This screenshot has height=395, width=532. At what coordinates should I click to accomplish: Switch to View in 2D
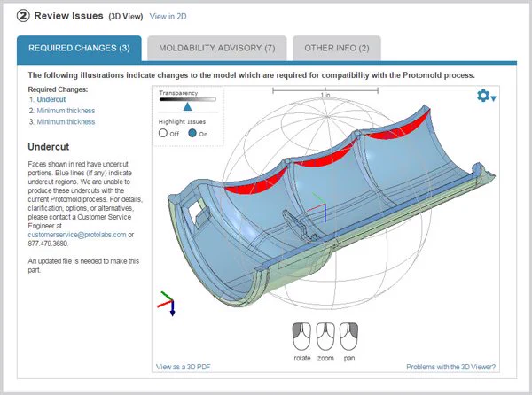pyautogui.click(x=168, y=16)
